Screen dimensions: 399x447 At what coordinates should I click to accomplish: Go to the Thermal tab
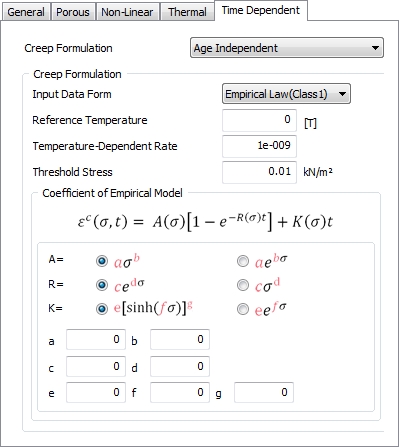[187, 12]
